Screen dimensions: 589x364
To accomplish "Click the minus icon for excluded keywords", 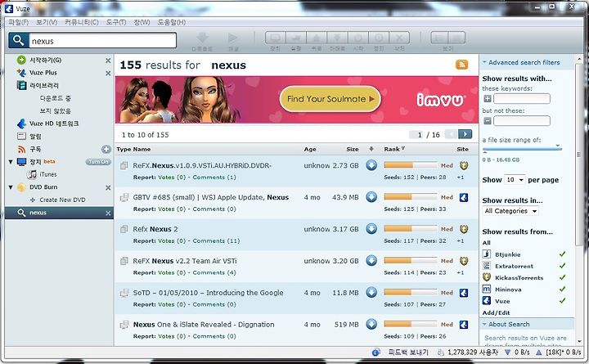I will pyautogui.click(x=488, y=121).
